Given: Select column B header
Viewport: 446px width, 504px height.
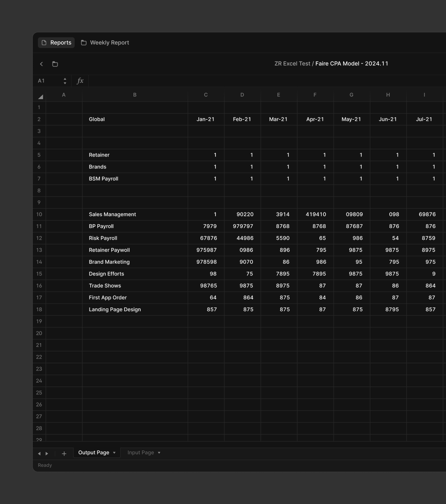Looking at the screenshot, I should pyautogui.click(x=135, y=95).
